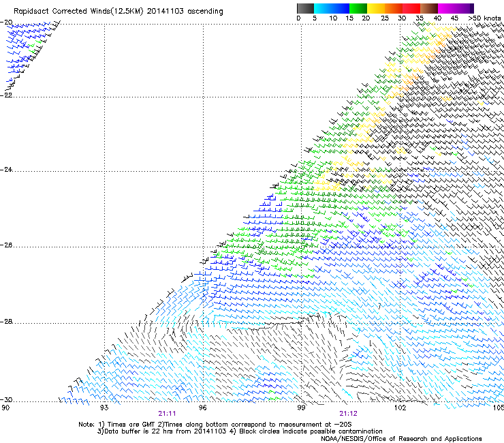
Task: Click the 'Times are GMT' note line
Action: click(x=215, y=425)
